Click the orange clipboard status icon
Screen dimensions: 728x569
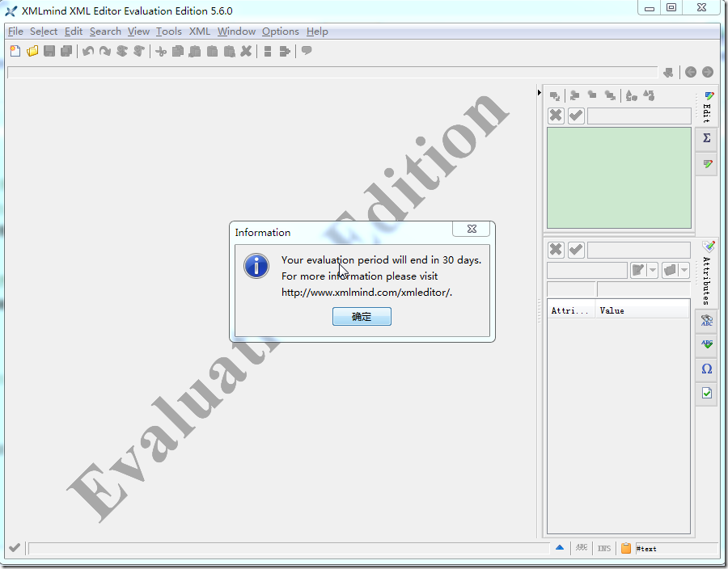[626, 548]
